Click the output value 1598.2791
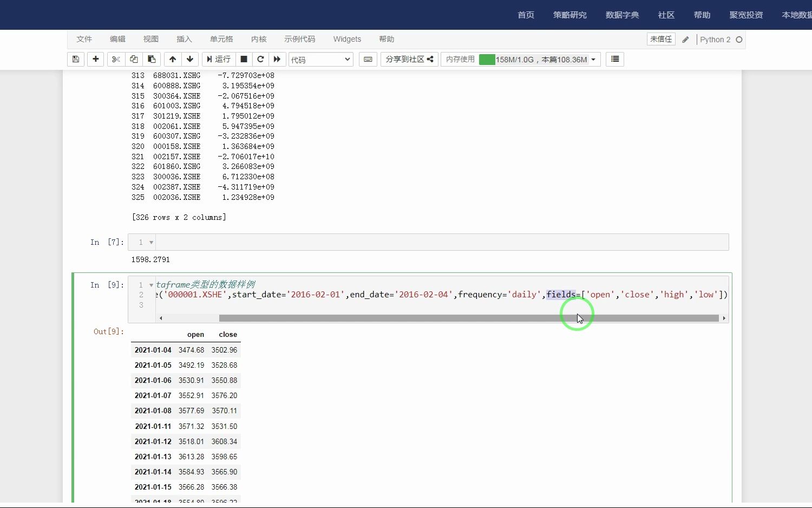This screenshot has width=812, height=508. [150, 260]
